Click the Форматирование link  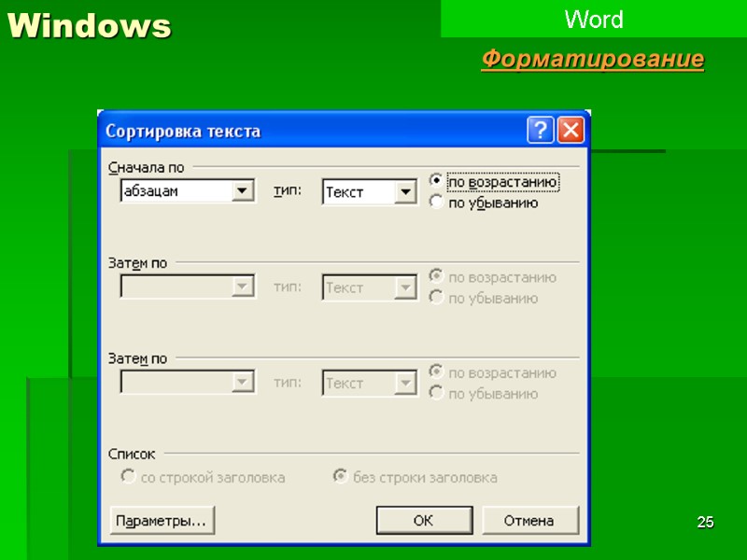pos(593,60)
